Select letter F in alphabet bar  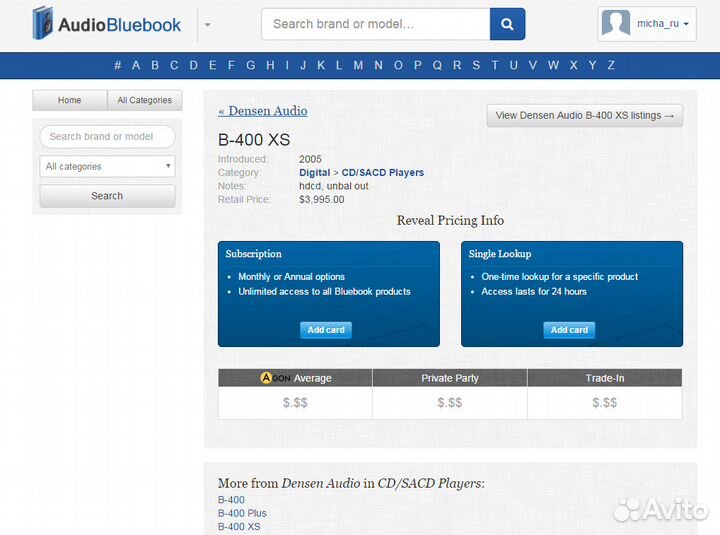(x=231, y=65)
